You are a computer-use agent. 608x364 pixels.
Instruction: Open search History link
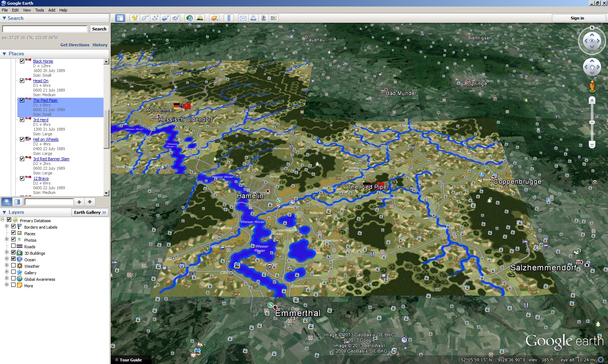pyautogui.click(x=100, y=45)
